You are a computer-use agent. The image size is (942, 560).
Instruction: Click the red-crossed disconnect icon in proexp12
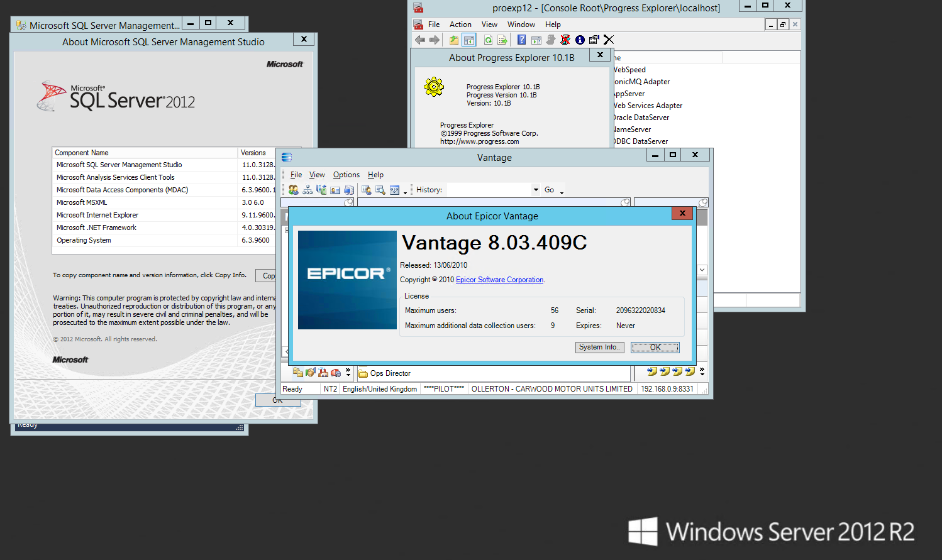click(x=565, y=40)
